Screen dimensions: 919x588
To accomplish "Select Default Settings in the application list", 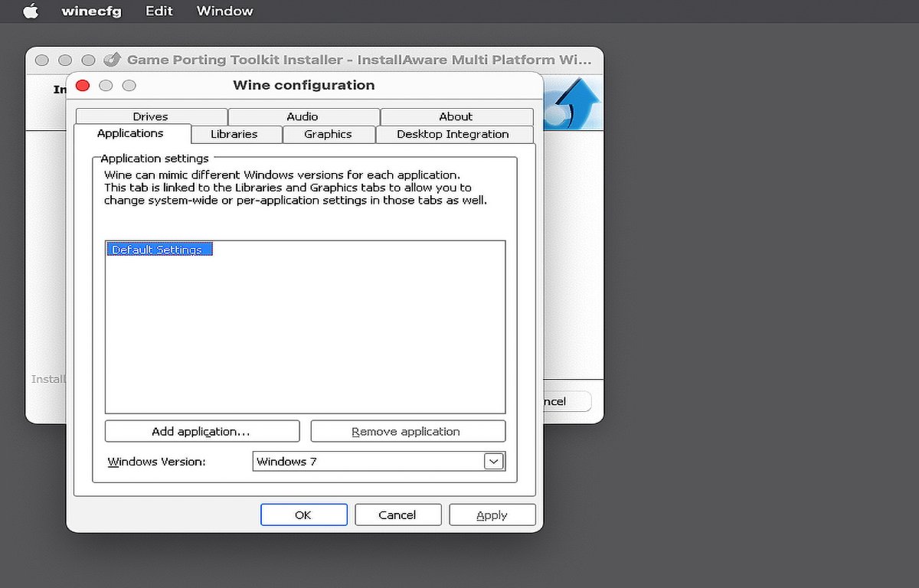I will [x=158, y=250].
